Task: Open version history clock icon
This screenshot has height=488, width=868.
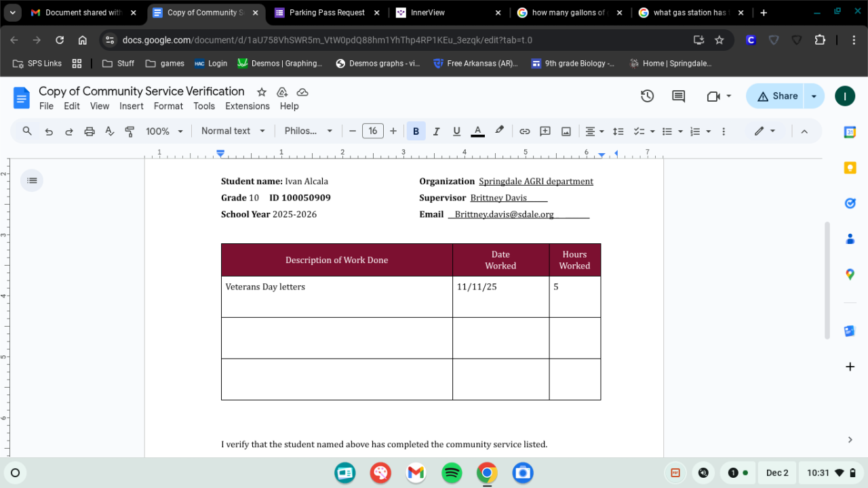Action: pyautogui.click(x=647, y=96)
